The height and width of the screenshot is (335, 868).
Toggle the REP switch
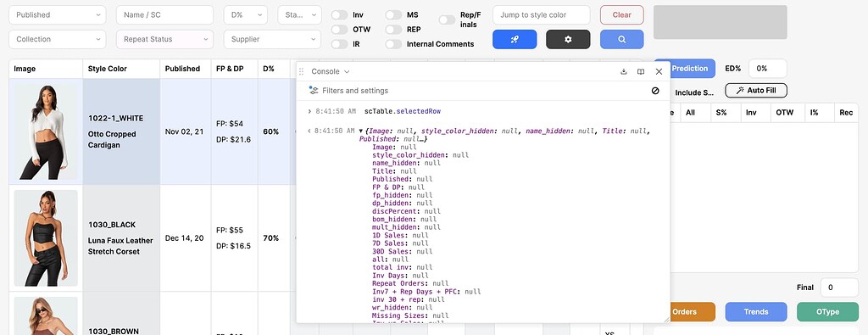393,30
